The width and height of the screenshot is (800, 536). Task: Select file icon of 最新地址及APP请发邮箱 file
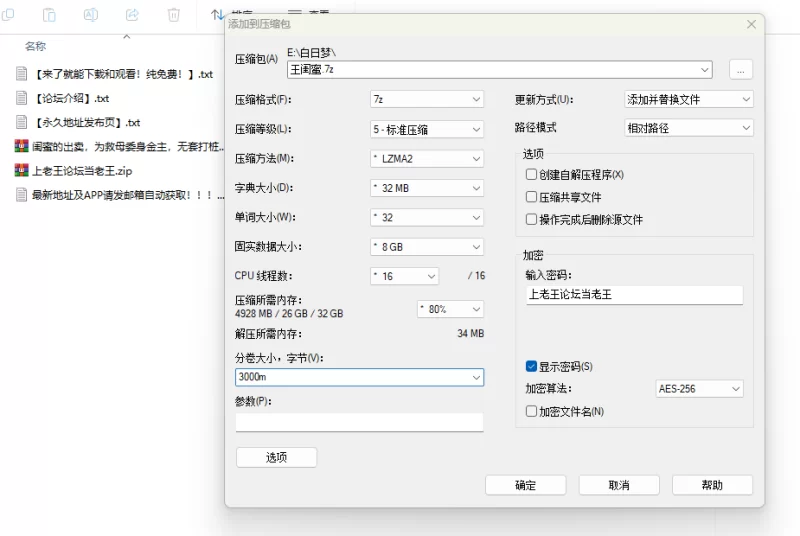(21, 194)
